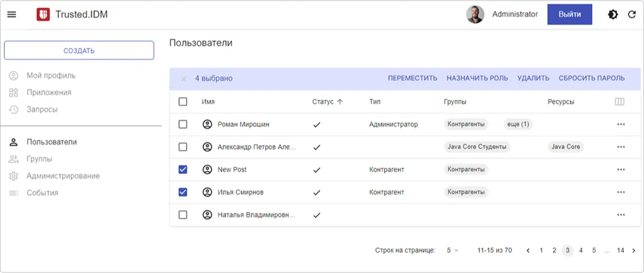Click the Trusted.IDM logo icon
This screenshot has width=644, height=273.
[x=43, y=14]
